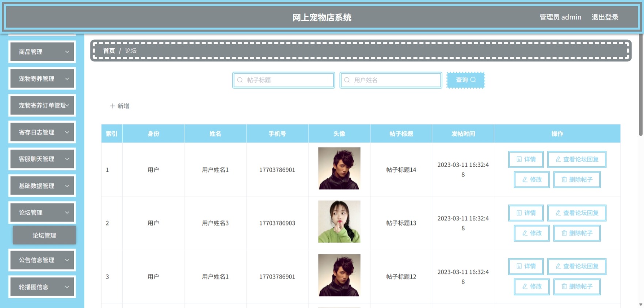Select the 论坛管理 submenu item
The height and width of the screenshot is (308, 644).
[44, 235]
